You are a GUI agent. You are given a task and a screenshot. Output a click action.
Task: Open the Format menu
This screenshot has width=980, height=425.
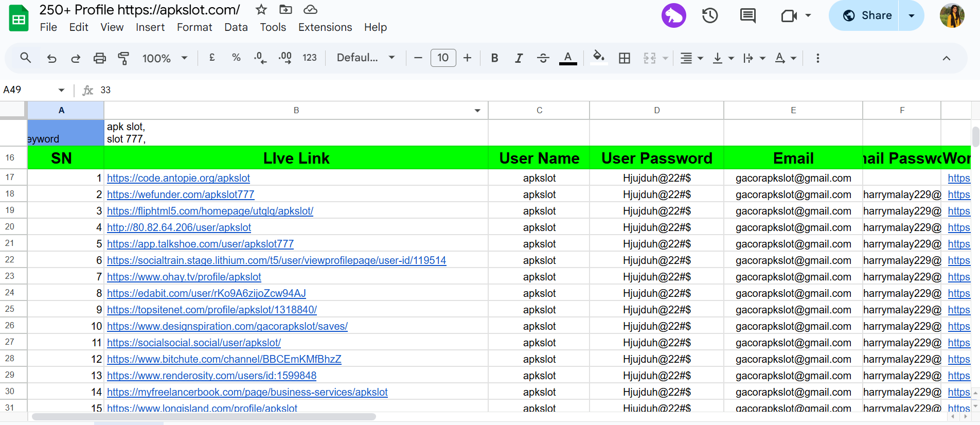point(194,27)
